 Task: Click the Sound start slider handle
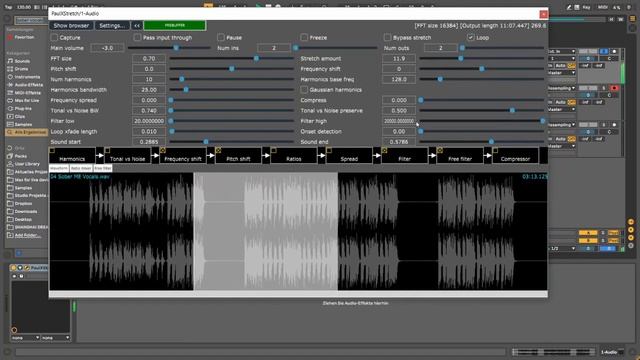point(206,142)
